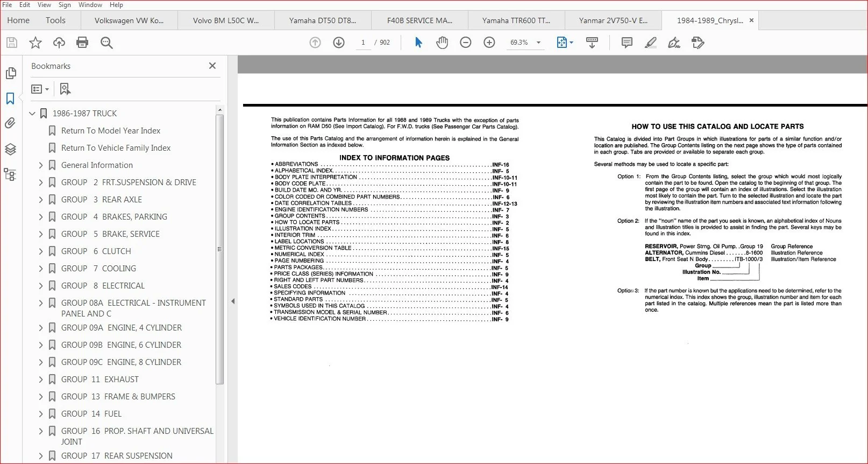The image size is (868, 464).
Task: Expand GROUP 3 REAR AXLE bookmark
Action: 41,200
